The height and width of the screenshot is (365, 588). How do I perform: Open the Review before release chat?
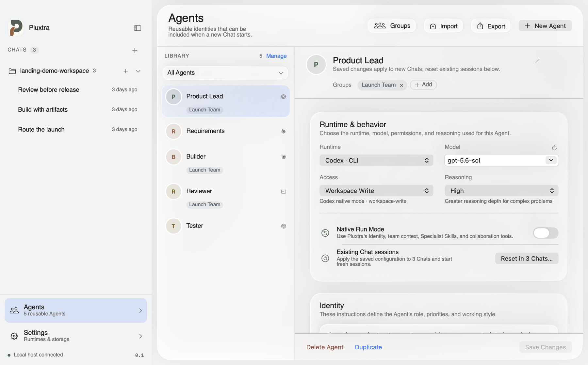click(x=77, y=89)
